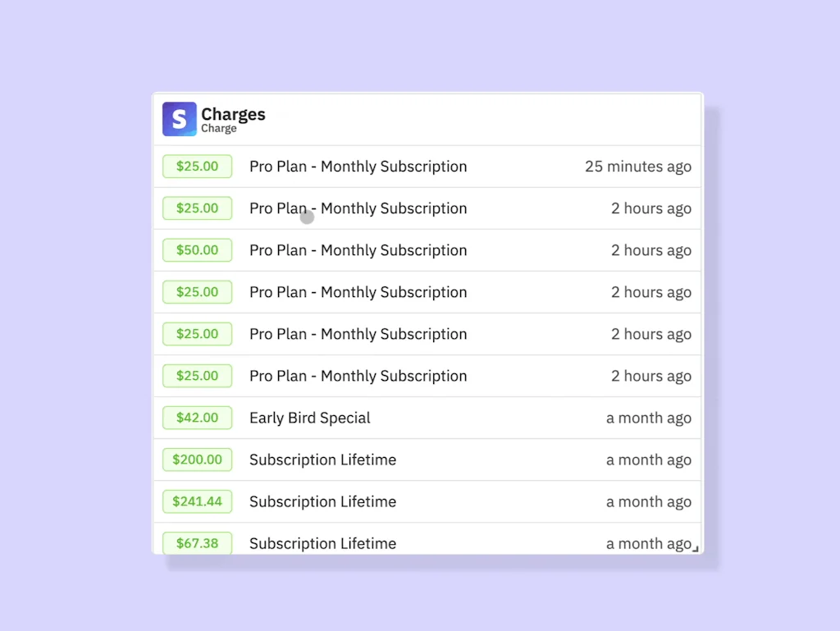This screenshot has height=631, width=840.
Task: Open Subscription Lifetime description of $200.00 charge
Action: [x=322, y=460]
